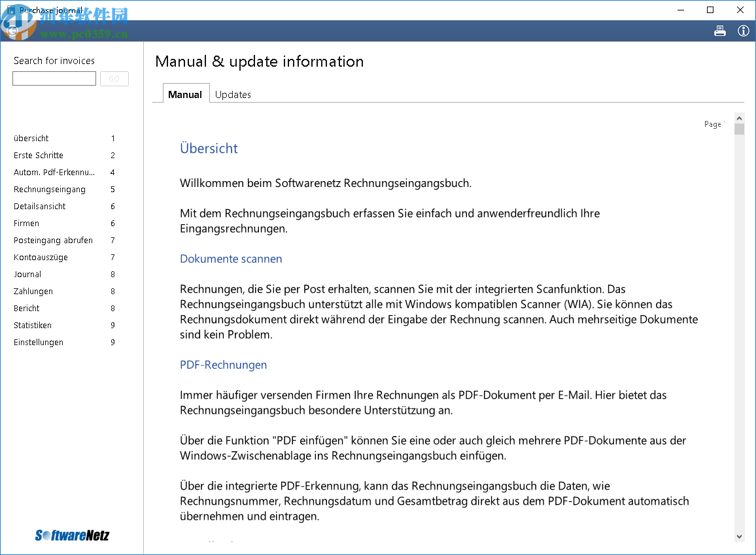
Task: Navigate to the Kontoauszüge chapter
Action: click(x=41, y=258)
